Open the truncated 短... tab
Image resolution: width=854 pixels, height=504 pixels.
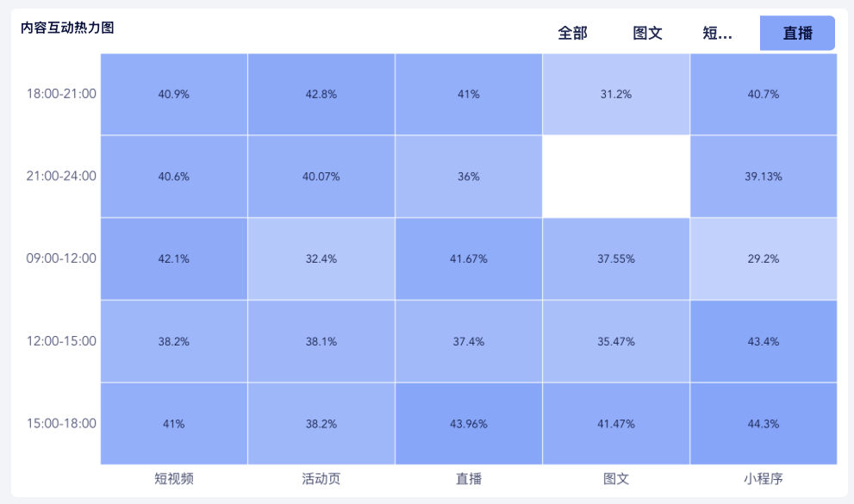tap(717, 34)
